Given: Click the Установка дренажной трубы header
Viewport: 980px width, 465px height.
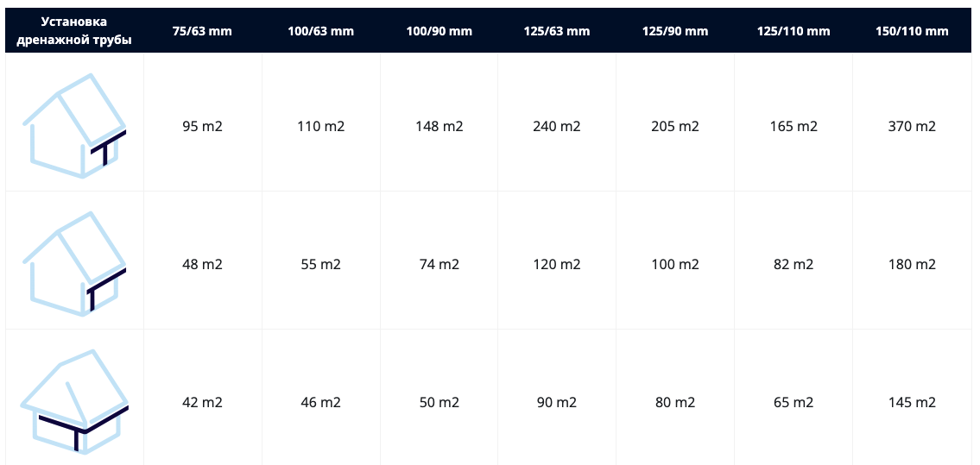Looking at the screenshot, I should coord(74,30).
